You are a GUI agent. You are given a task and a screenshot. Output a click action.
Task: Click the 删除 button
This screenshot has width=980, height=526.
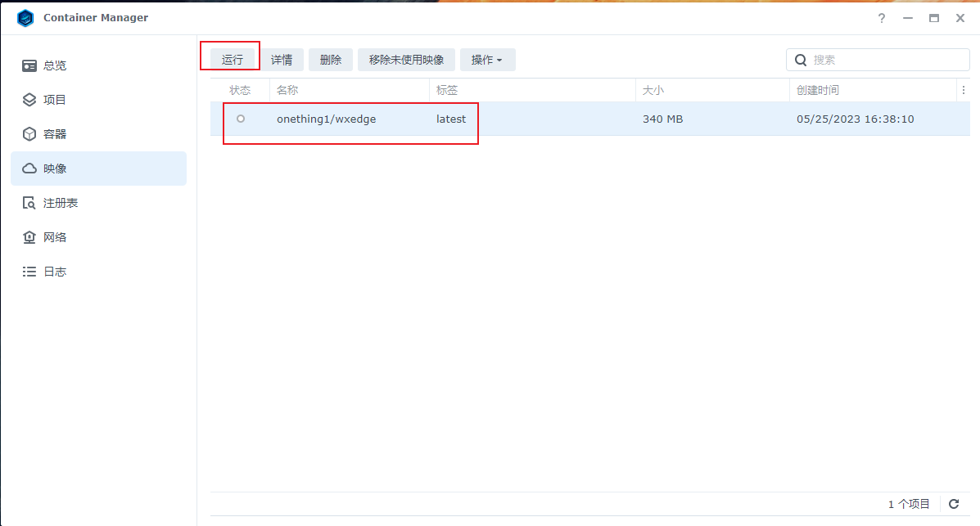pos(331,60)
